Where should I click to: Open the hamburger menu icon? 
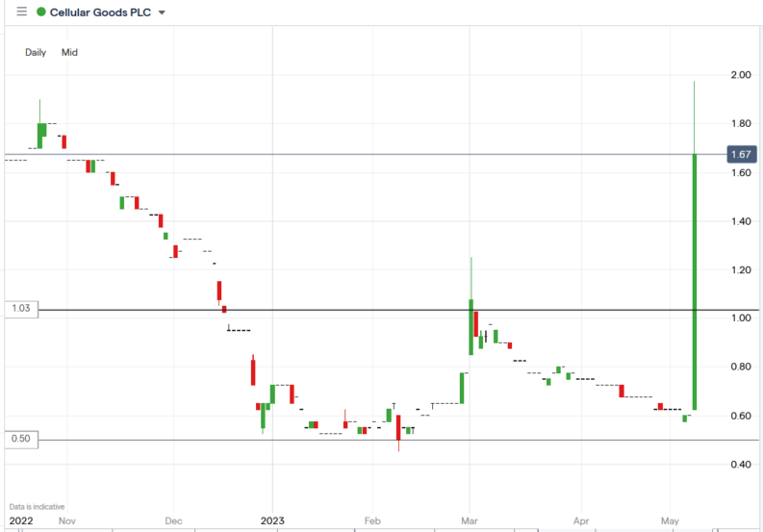click(x=21, y=12)
